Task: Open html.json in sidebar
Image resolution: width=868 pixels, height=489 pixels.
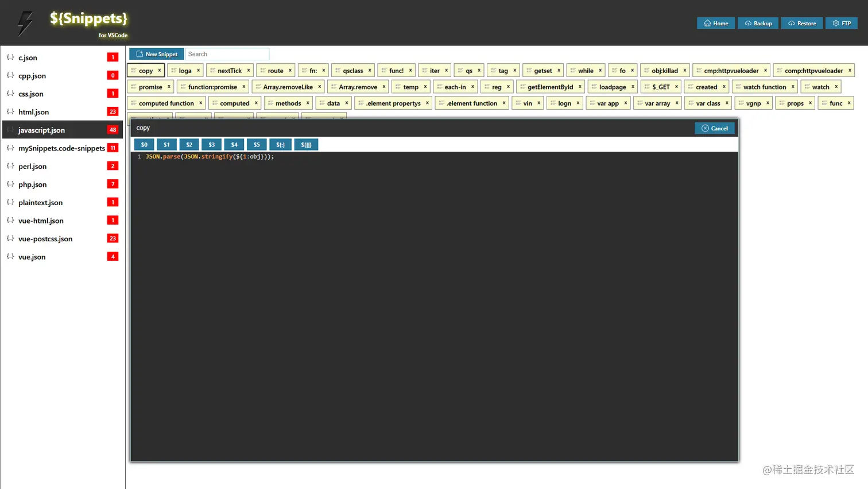Action: coord(63,111)
